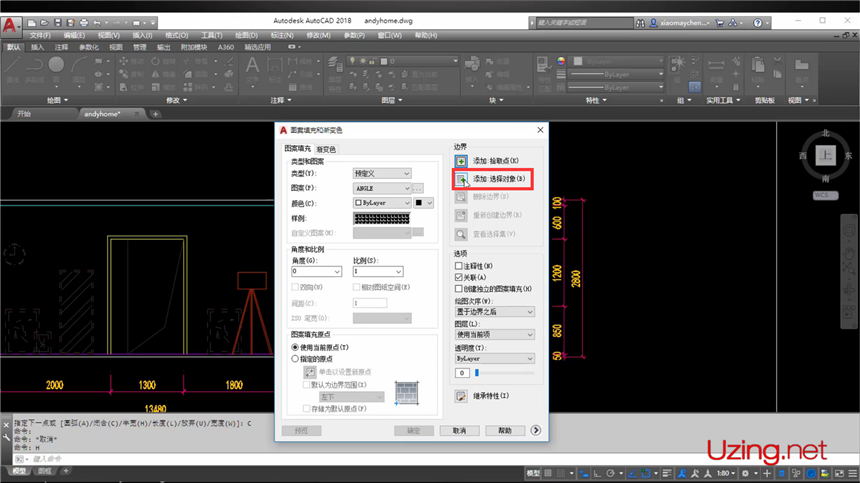Expand dialog with the round arrow button
The width and height of the screenshot is (860, 483).
[x=536, y=431]
